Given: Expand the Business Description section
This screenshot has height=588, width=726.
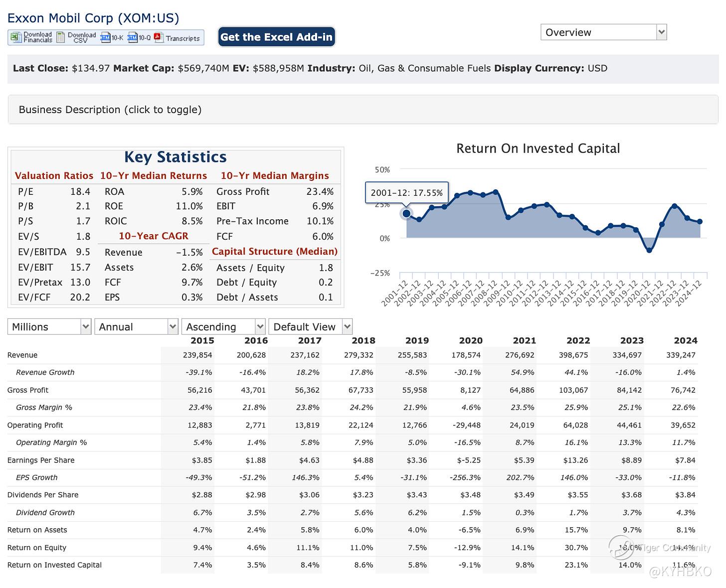Looking at the screenshot, I should (x=110, y=110).
